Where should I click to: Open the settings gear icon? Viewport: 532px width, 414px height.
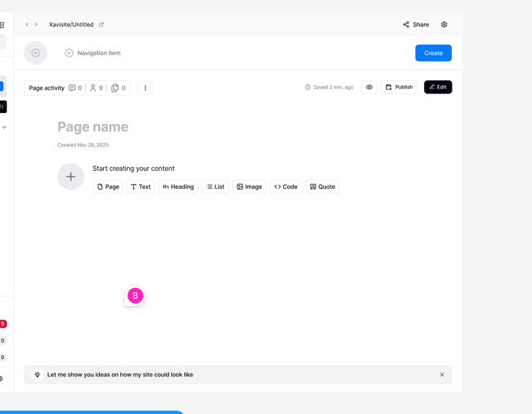[444, 25]
